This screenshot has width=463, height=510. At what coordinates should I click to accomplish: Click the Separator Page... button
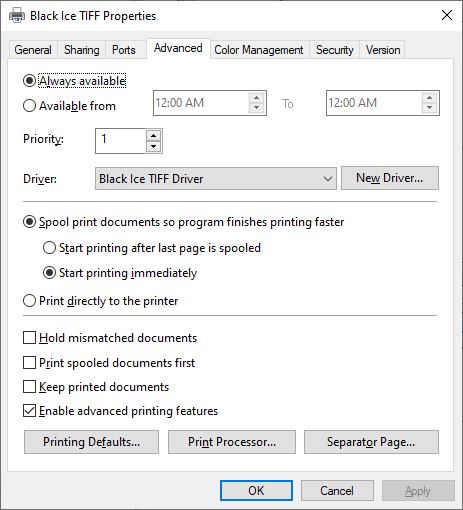coord(371,442)
